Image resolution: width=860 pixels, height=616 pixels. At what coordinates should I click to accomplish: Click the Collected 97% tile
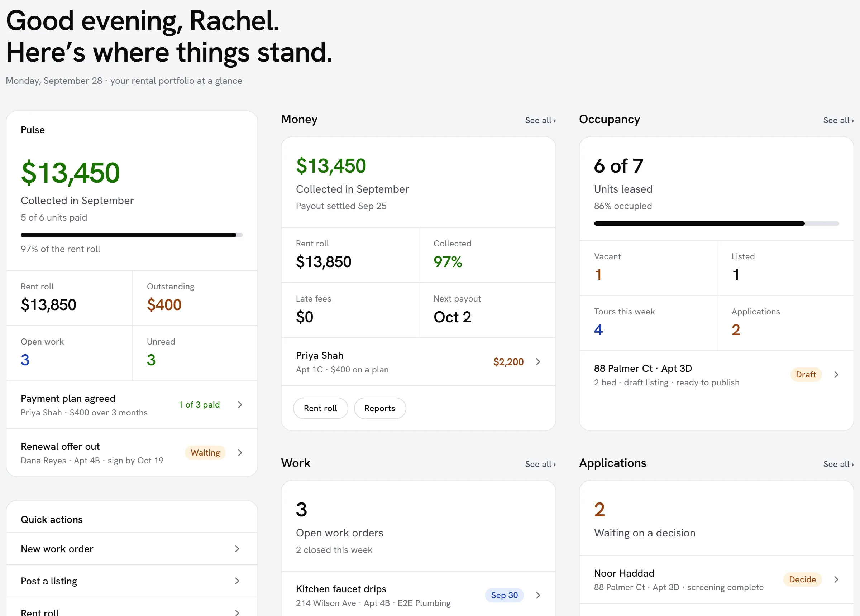(487, 255)
